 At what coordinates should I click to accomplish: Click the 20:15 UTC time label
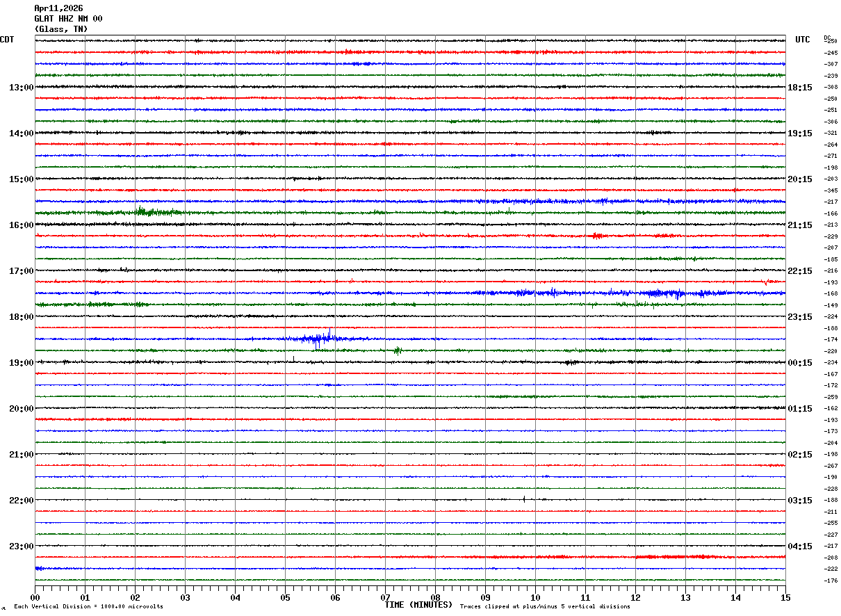(x=800, y=179)
